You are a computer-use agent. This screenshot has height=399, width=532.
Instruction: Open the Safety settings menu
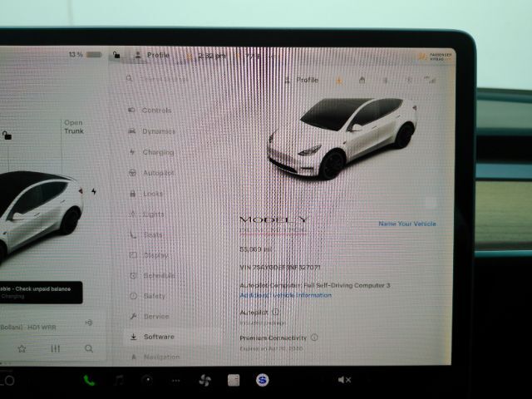pyautogui.click(x=148, y=296)
